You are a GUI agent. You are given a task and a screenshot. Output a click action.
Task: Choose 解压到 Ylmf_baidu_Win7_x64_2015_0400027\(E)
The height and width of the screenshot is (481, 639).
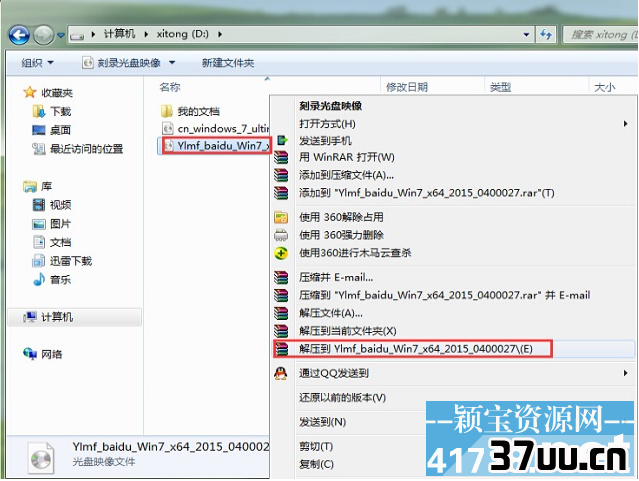pos(416,349)
